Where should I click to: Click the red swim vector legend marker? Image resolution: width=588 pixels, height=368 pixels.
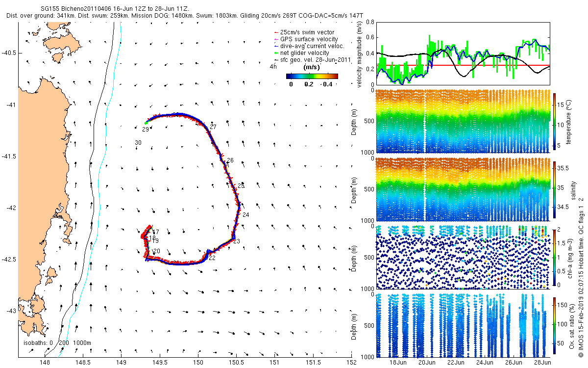pyautogui.click(x=276, y=32)
